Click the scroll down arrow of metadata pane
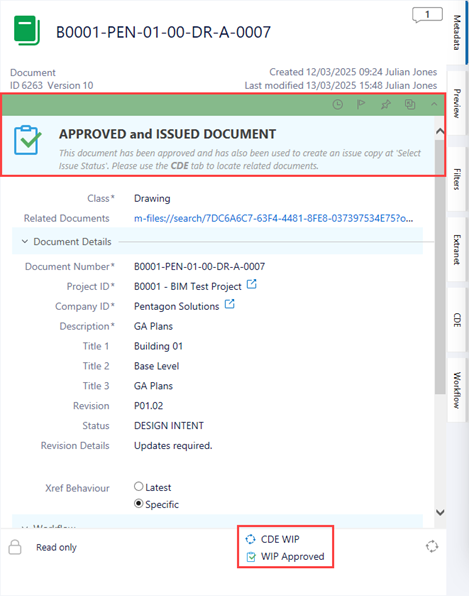Screen dimensions: 469x596 pyautogui.click(x=440, y=512)
